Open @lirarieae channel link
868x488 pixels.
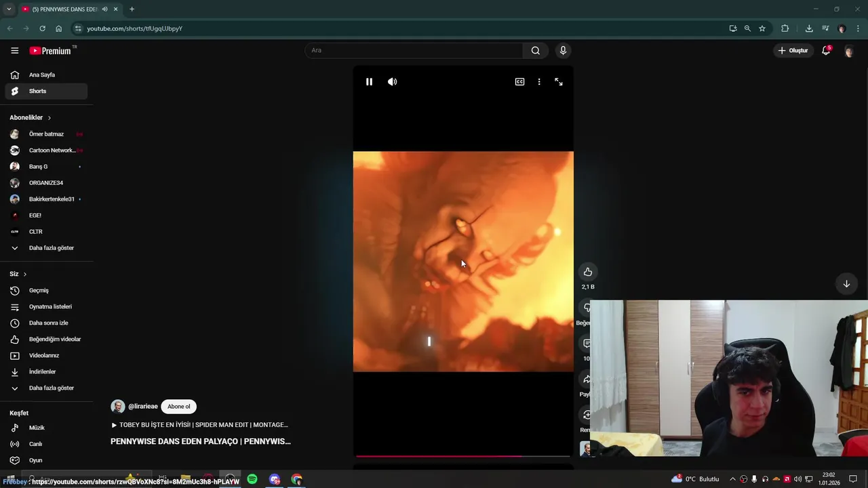pyautogui.click(x=142, y=407)
